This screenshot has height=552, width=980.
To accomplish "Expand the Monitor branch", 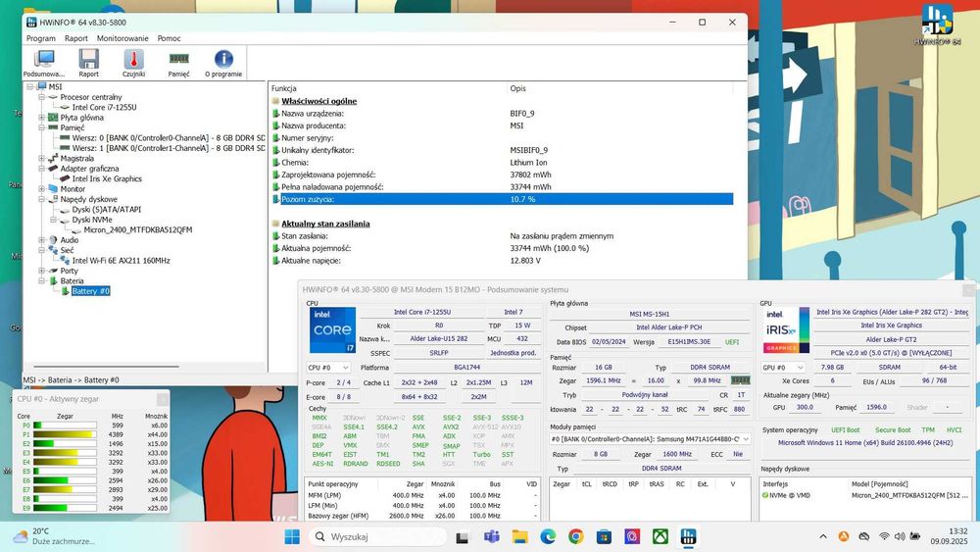I will [41, 189].
